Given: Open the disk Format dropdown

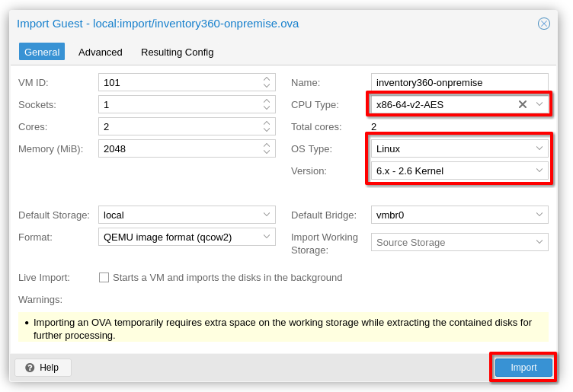Looking at the screenshot, I should click(267, 237).
